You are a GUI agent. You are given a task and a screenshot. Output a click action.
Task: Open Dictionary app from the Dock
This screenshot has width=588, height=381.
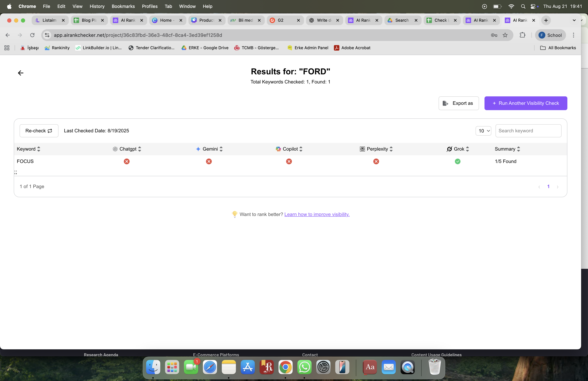click(x=370, y=367)
